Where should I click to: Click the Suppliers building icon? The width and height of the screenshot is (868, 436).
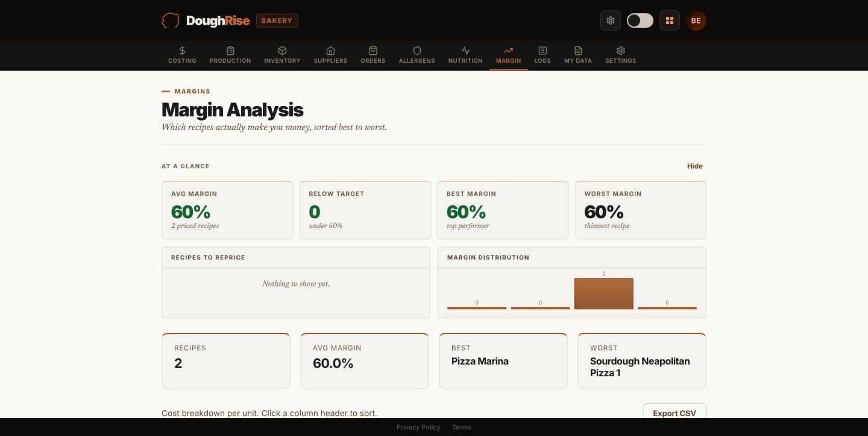coord(330,51)
